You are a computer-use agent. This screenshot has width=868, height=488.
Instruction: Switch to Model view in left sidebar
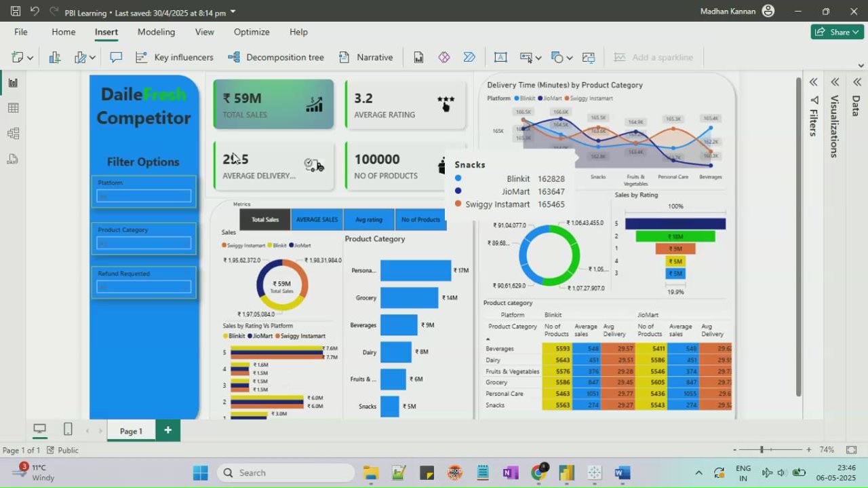[x=12, y=134]
